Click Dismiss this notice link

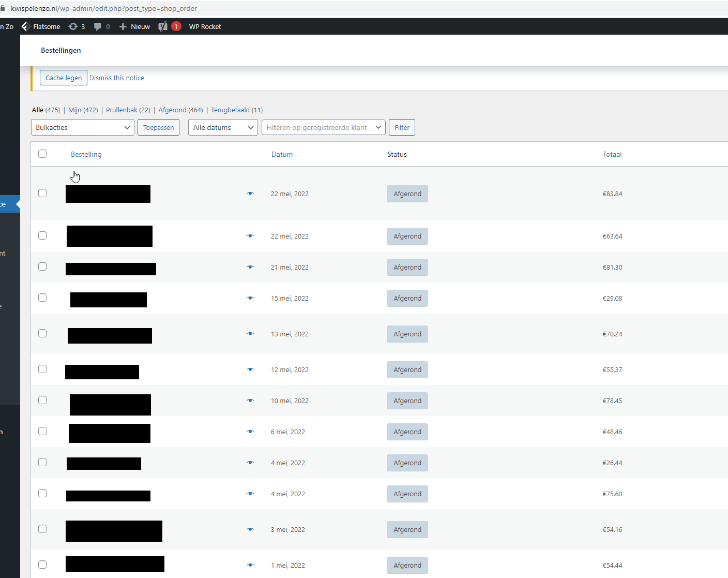tap(117, 78)
